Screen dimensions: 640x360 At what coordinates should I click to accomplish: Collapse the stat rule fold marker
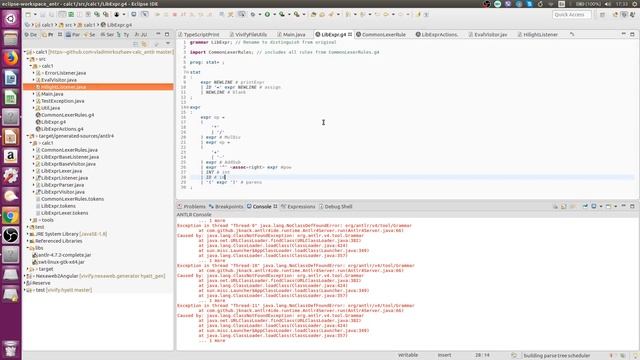pos(187,72)
